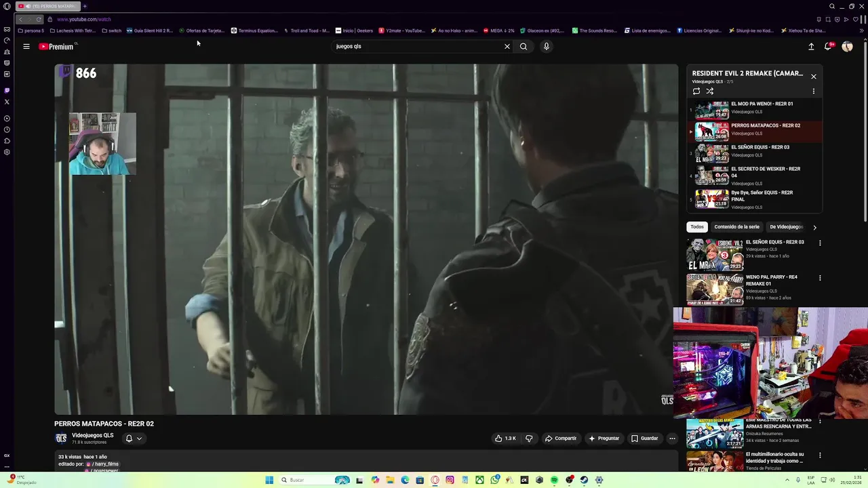
Task: Open the account avatar menu
Action: point(847,47)
